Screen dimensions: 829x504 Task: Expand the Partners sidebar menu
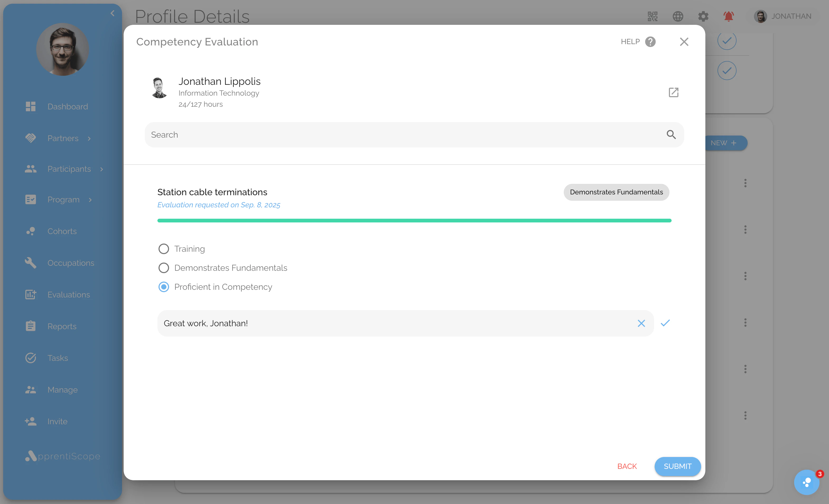63,138
